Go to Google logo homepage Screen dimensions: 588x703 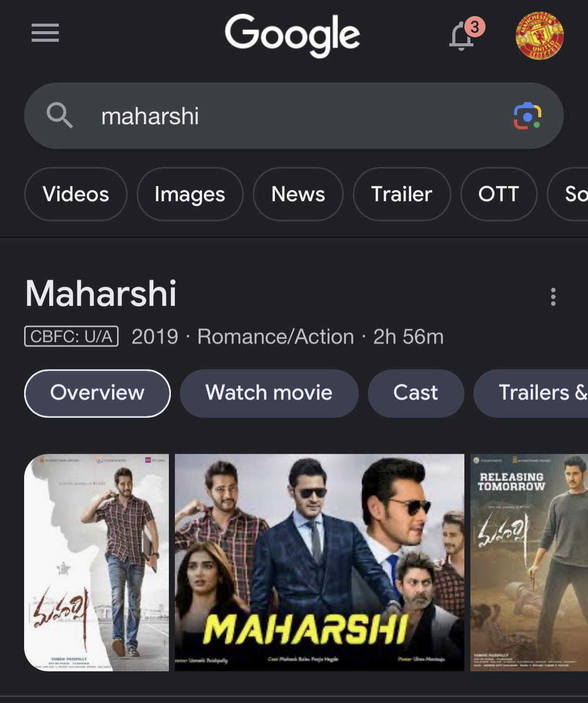[x=292, y=35]
